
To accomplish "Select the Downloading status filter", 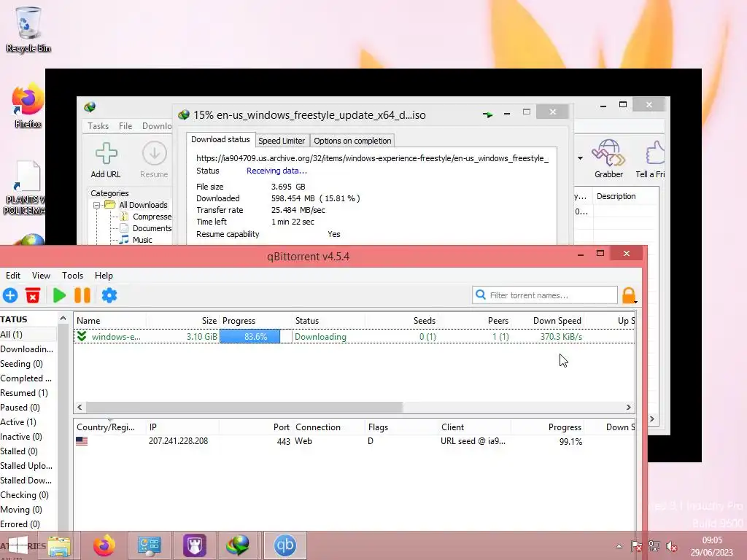I will 27,349.
